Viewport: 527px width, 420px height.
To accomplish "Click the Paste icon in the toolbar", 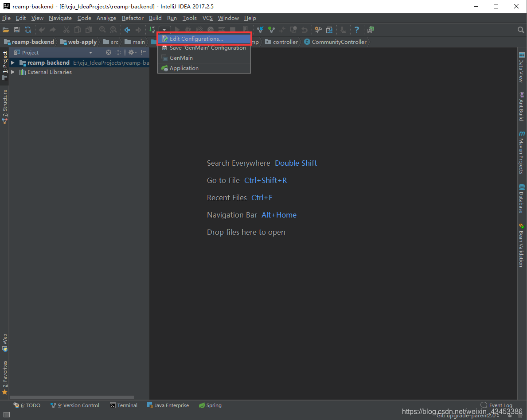I will pos(88,30).
